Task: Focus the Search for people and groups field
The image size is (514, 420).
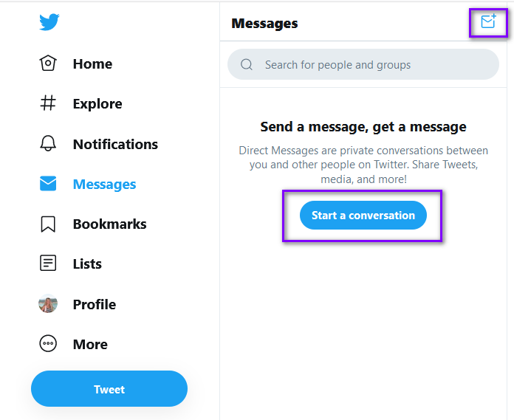Action: [x=363, y=64]
